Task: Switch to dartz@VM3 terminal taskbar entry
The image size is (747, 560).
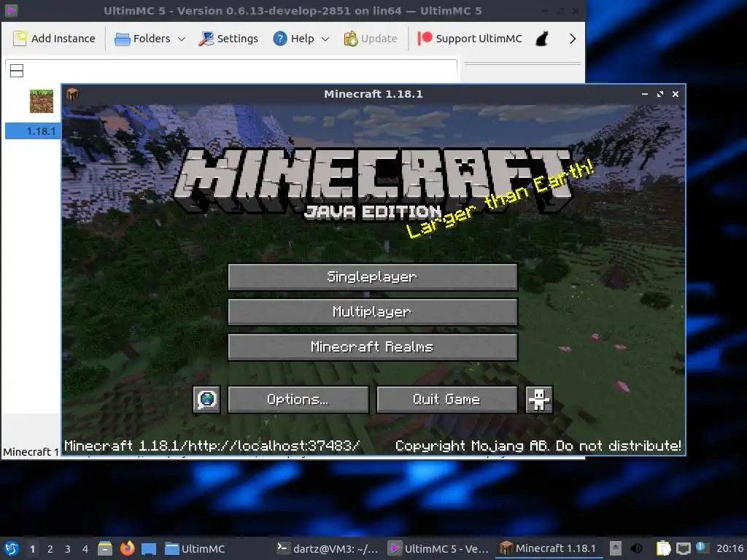Action: (x=328, y=548)
